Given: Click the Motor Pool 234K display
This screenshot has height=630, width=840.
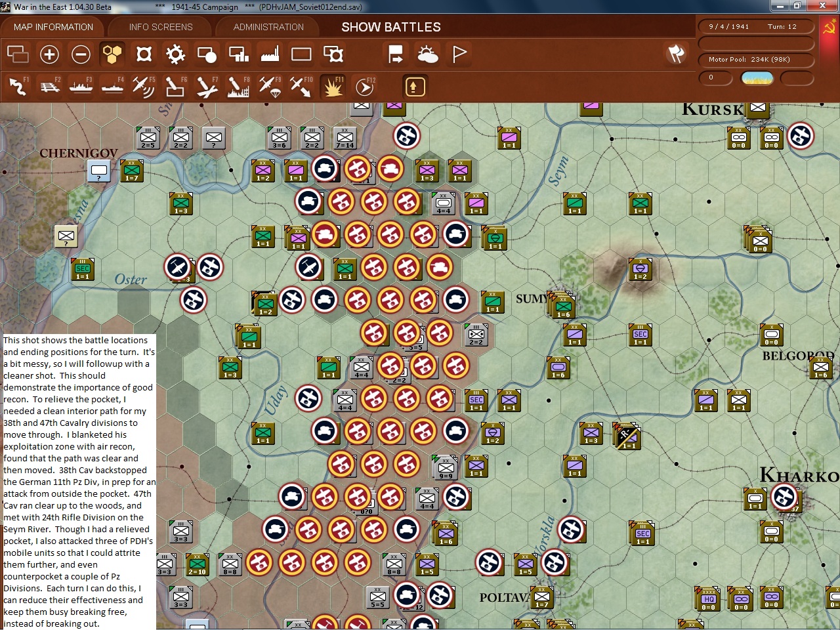Looking at the screenshot, I should pos(755,59).
